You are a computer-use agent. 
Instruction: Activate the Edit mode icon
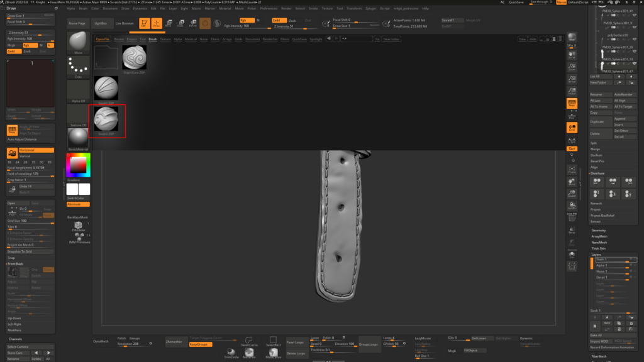(144, 23)
